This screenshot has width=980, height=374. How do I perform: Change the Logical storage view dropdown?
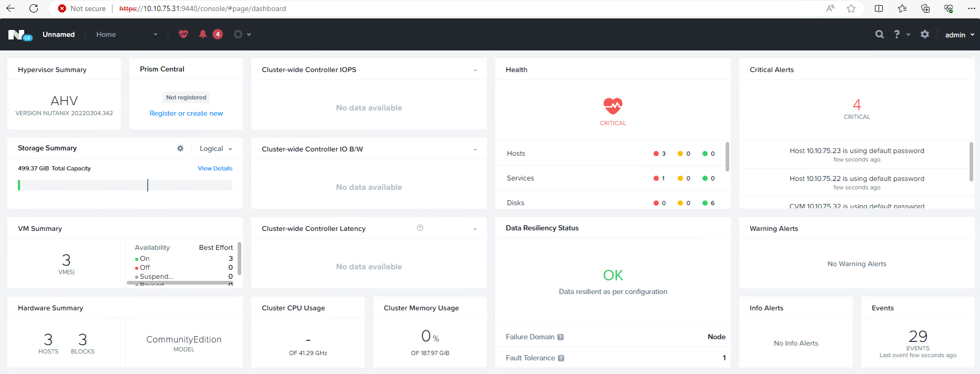click(216, 149)
